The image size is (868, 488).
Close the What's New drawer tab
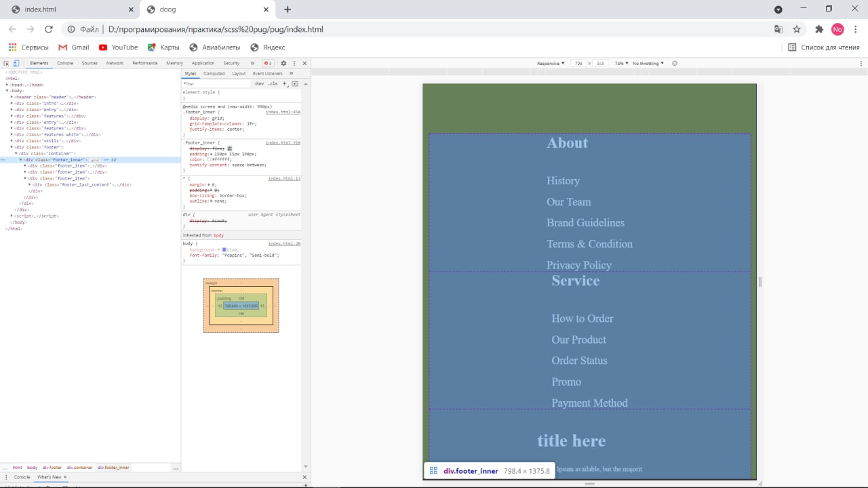pos(65,477)
